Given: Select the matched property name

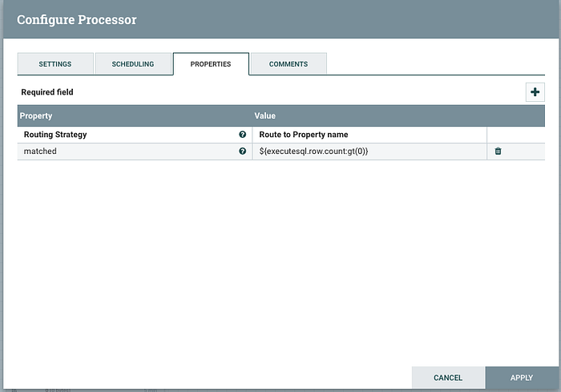Looking at the screenshot, I should coord(40,151).
